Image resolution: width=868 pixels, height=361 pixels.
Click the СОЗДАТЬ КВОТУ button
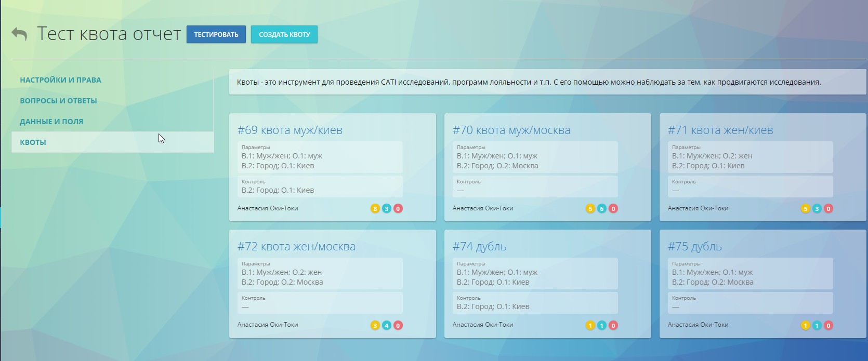tap(284, 35)
